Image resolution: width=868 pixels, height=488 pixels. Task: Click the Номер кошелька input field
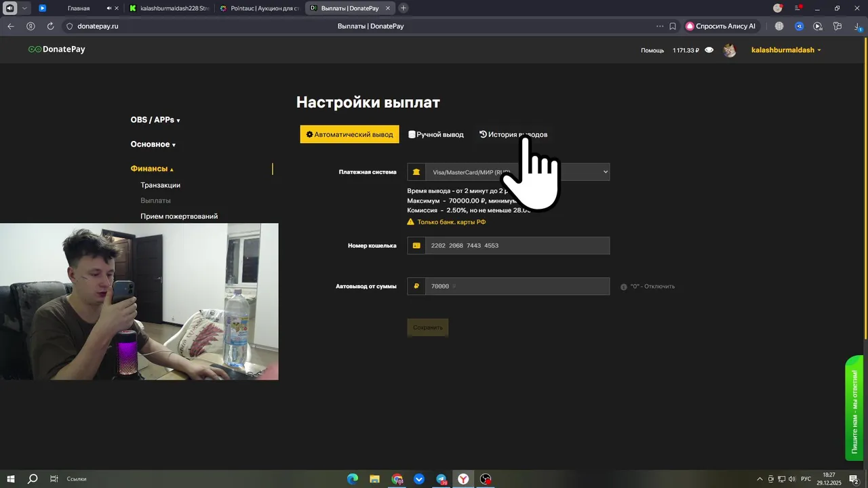coord(517,245)
